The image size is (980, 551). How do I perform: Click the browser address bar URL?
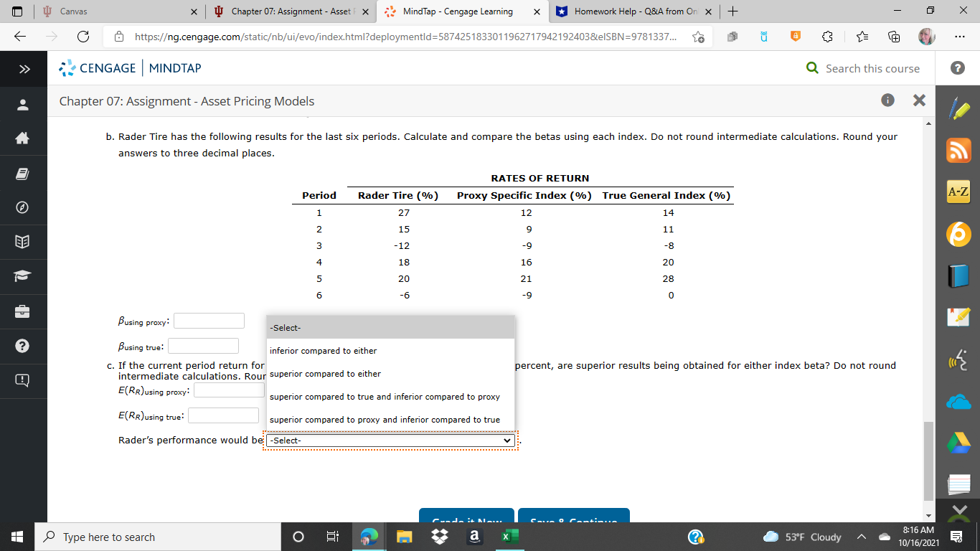point(404,37)
